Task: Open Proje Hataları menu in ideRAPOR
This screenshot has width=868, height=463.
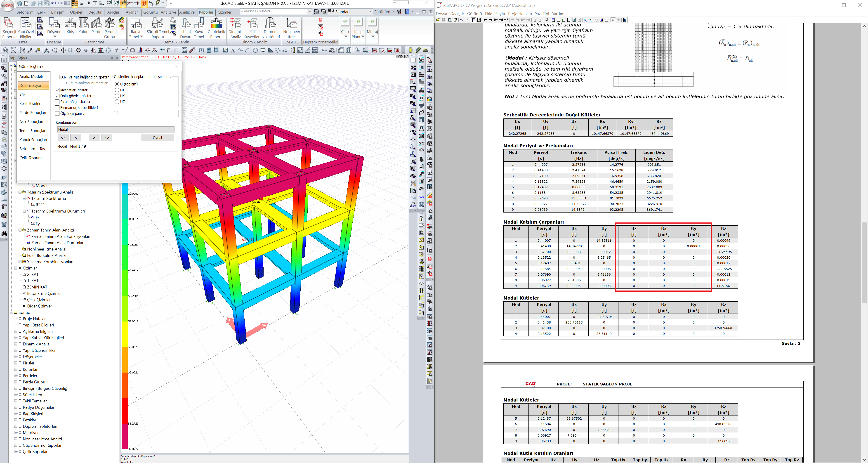Action: coord(520,14)
